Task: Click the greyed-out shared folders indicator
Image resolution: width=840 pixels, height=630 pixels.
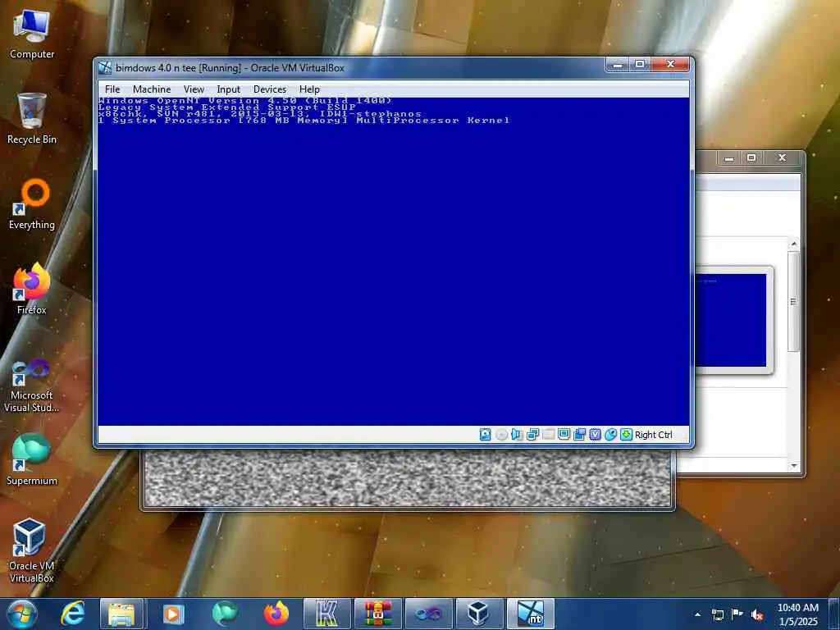Action: [x=549, y=435]
